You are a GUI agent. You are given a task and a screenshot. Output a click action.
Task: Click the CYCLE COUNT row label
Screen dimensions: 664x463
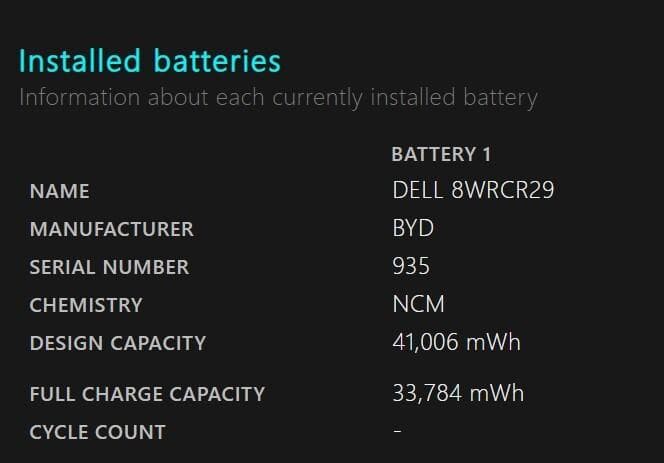pos(97,432)
